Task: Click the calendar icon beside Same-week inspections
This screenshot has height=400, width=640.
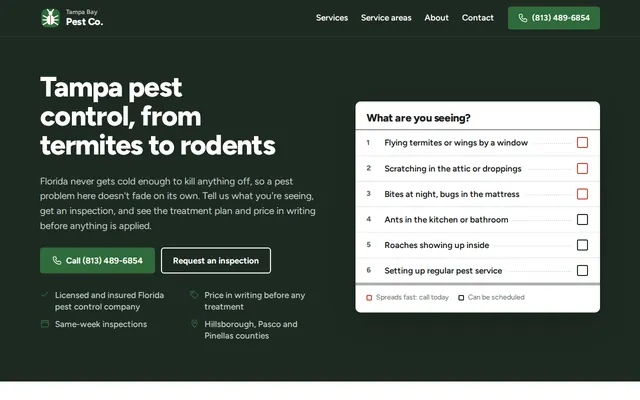Action: 45,324
